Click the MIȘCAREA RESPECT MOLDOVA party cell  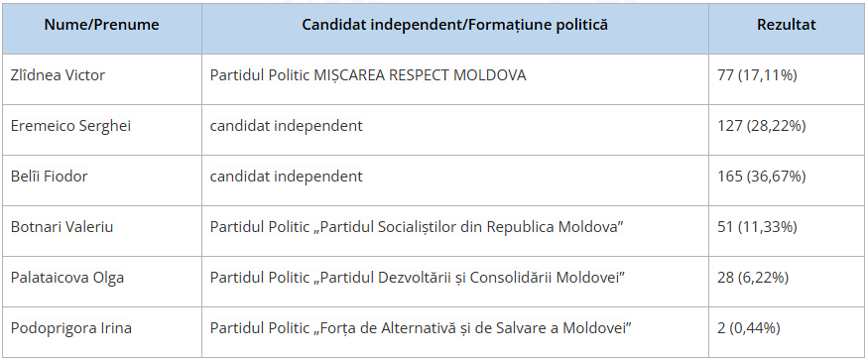coord(455,79)
